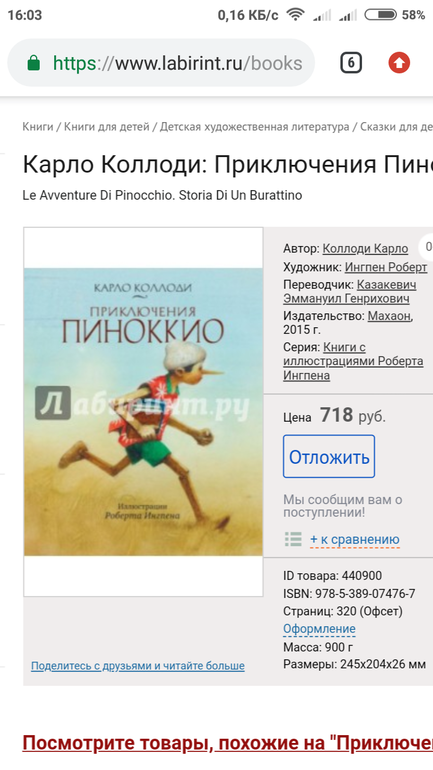Add book via + к сравнению link

(x=355, y=540)
